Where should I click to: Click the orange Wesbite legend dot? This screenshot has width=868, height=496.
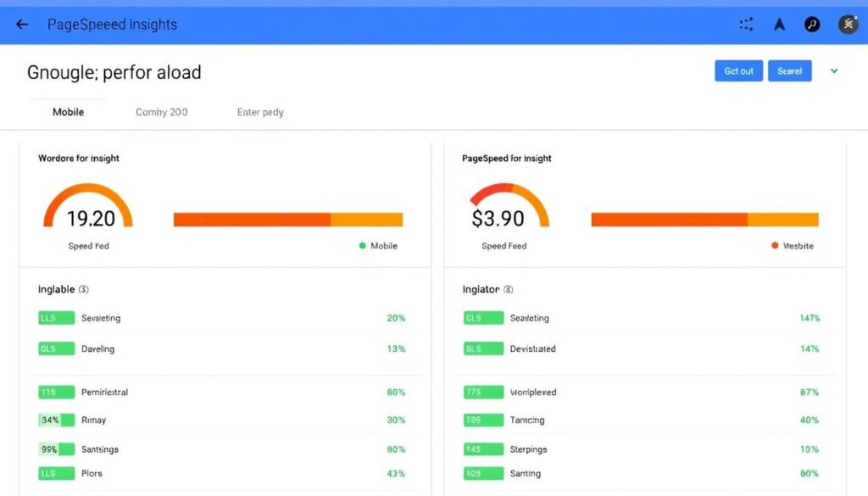point(775,246)
